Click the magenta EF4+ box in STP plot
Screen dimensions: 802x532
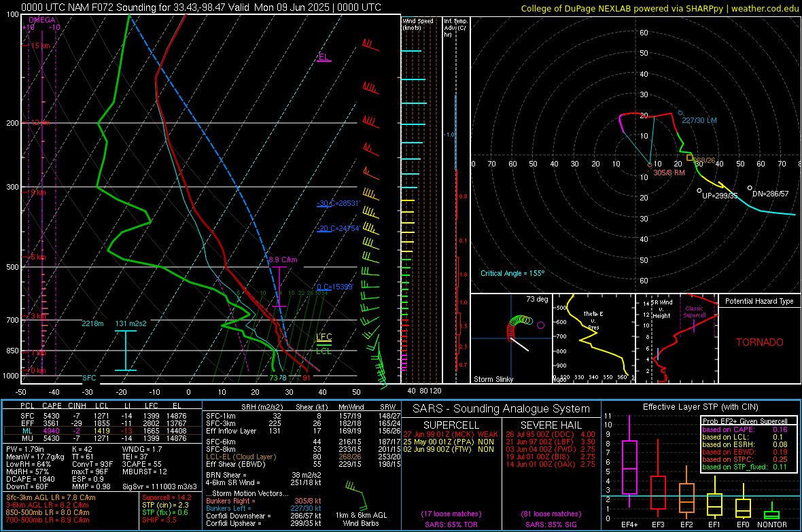(x=629, y=467)
